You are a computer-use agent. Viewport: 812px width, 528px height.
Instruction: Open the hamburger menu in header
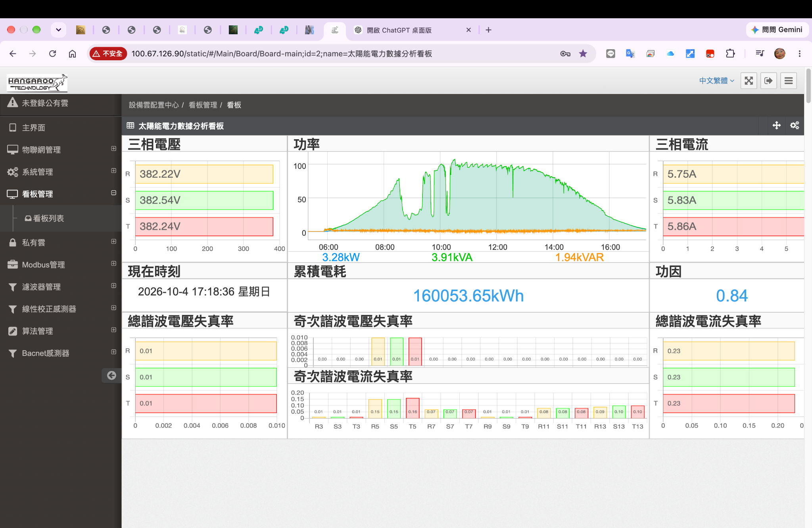tap(789, 81)
